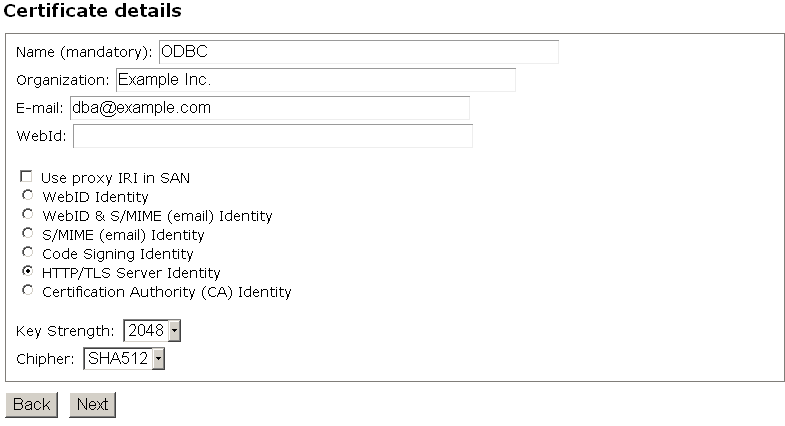785x426 pixels.
Task: Click the Organization field containing Example Inc.
Action: 315,80
